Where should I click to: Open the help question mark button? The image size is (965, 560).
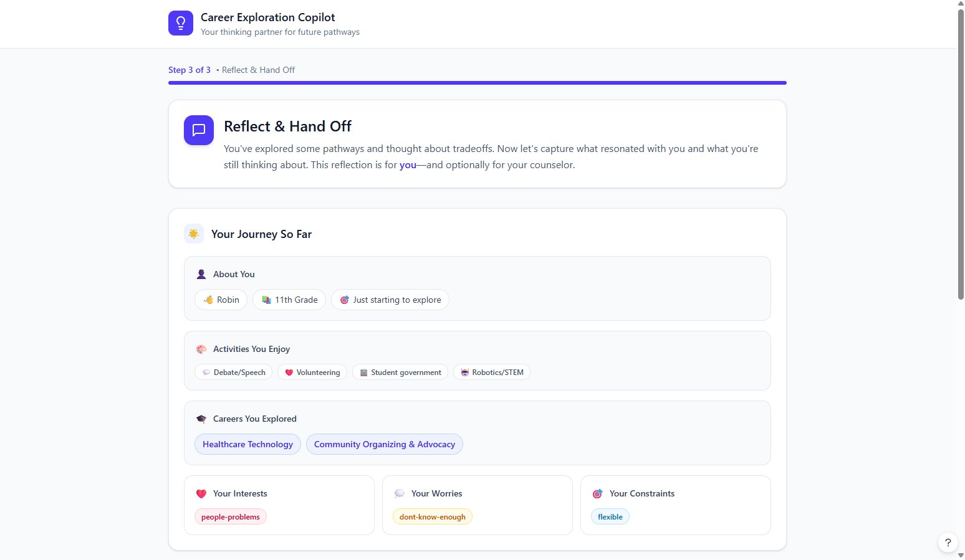(948, 543)
